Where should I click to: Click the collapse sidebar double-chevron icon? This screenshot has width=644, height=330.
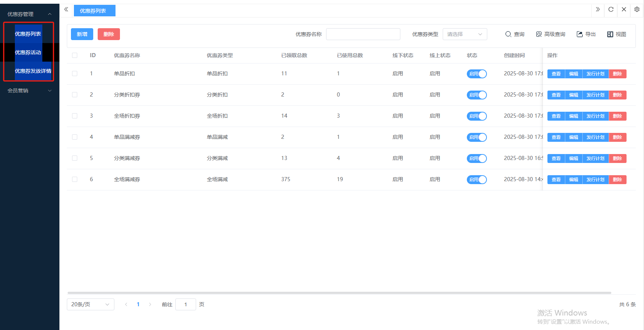[66, 10]
